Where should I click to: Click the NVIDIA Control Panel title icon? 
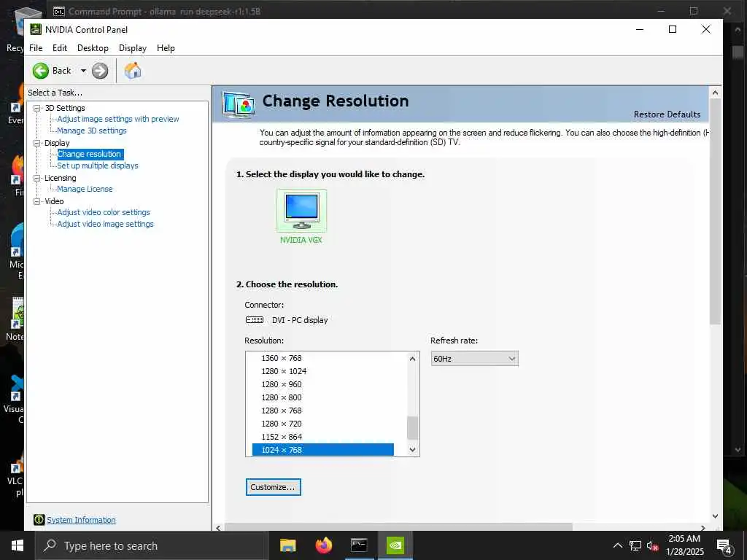36,29
